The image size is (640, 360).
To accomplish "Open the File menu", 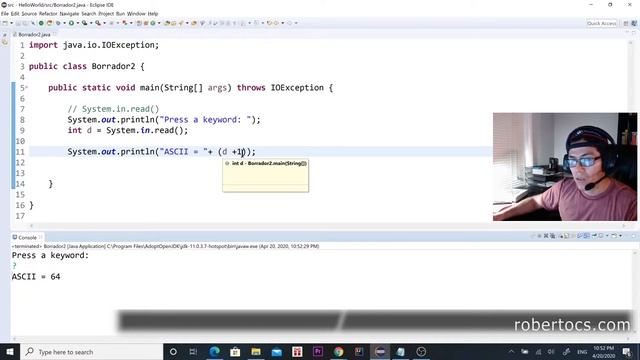I will (x=4, y=13).
